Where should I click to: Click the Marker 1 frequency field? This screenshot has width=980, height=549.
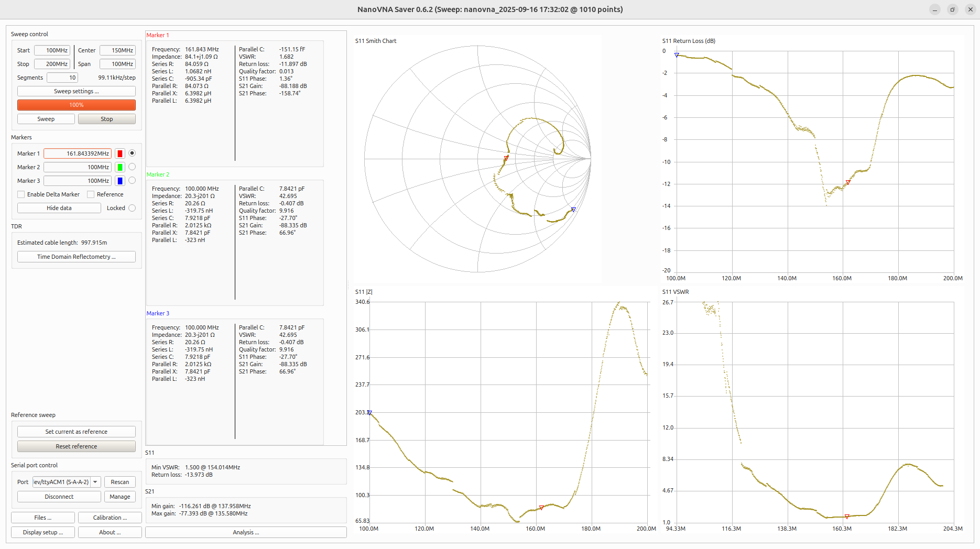click(x=78, y=153)
